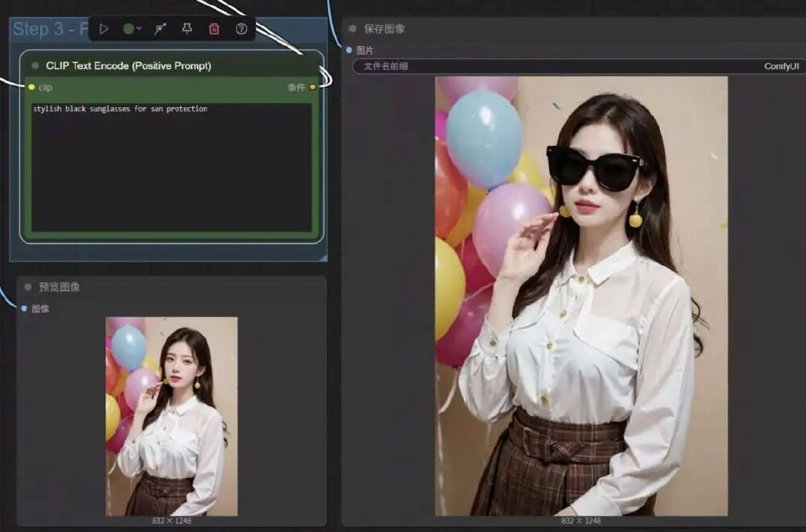
Task: Click the green node color swatch
Action: point(127,29)
